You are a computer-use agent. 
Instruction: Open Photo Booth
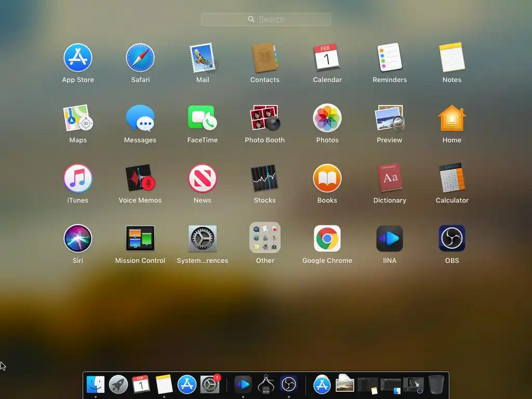click(x=264, y=117)
